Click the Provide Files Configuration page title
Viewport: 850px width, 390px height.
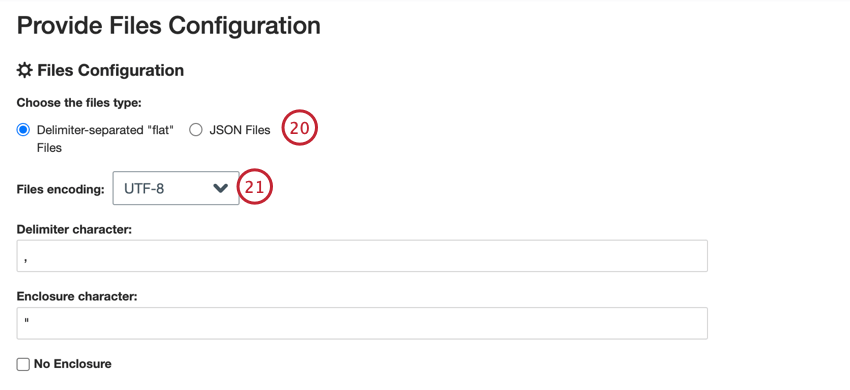click(169, 26)
